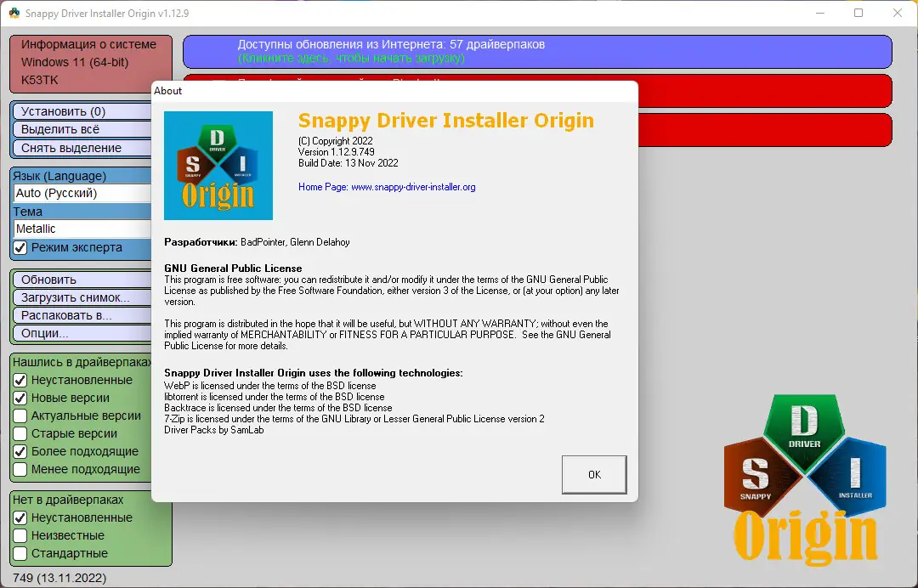
Task: Open the Опции... settings button
Action: 82,333
